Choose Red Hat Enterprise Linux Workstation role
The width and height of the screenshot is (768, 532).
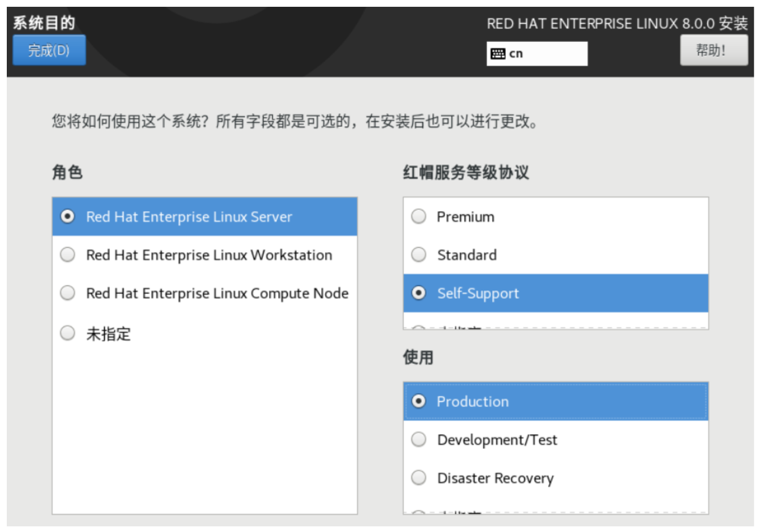tap(208, 255)
